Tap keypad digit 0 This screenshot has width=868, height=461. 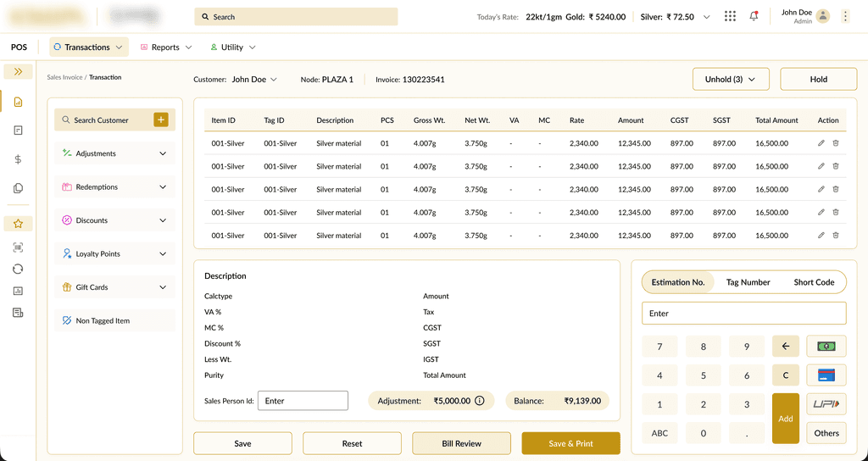[703, 433]
